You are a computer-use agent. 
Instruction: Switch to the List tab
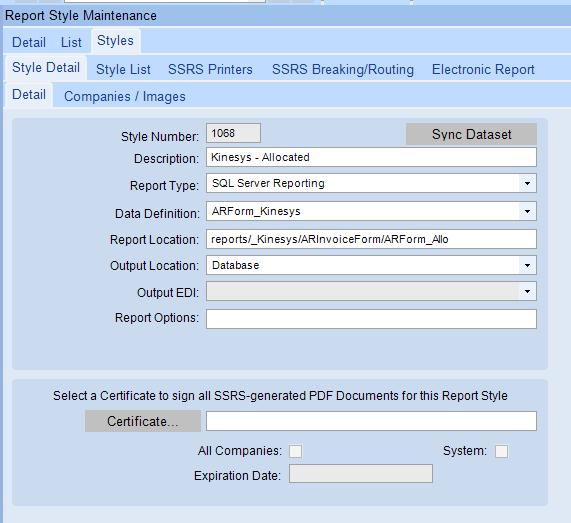pyautogui.click(x=71, y=42)
